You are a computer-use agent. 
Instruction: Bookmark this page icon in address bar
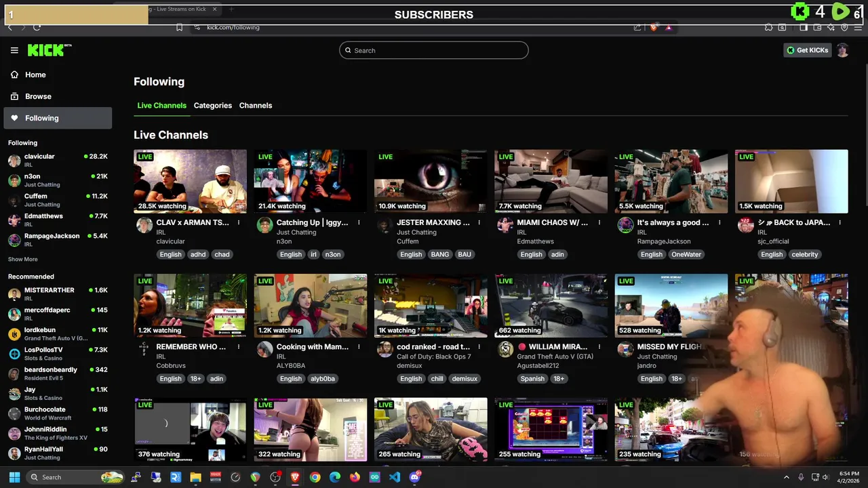(x=179, y=27)
